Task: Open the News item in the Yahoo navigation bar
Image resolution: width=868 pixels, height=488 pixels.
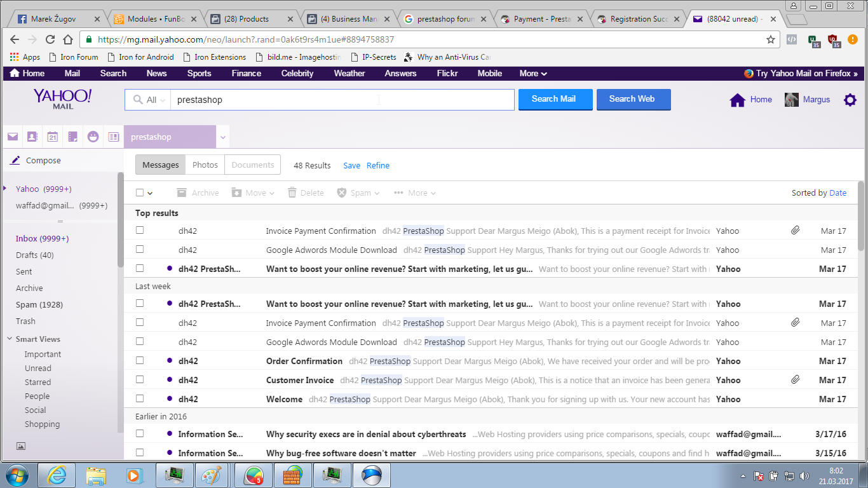Action: click(x=156, y=73)
